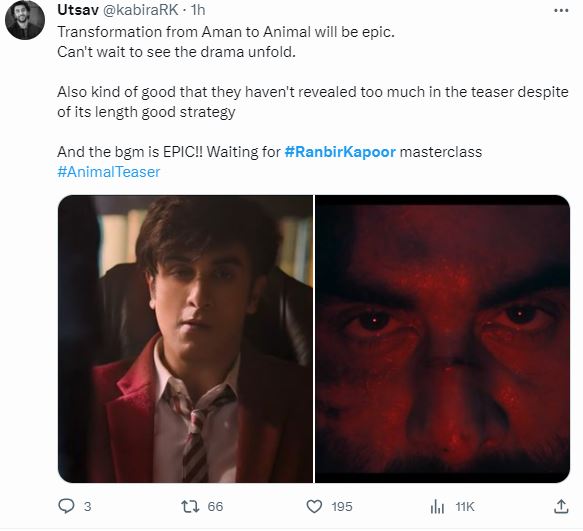Click the 'Also kind of good' paragraph text
This screenshot has width=583, height=531.
[x=313, y=102]
